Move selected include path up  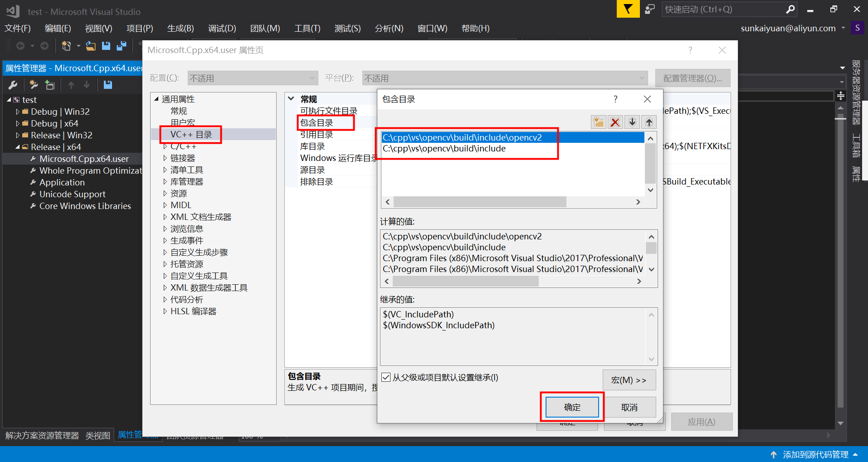point(649,122)
